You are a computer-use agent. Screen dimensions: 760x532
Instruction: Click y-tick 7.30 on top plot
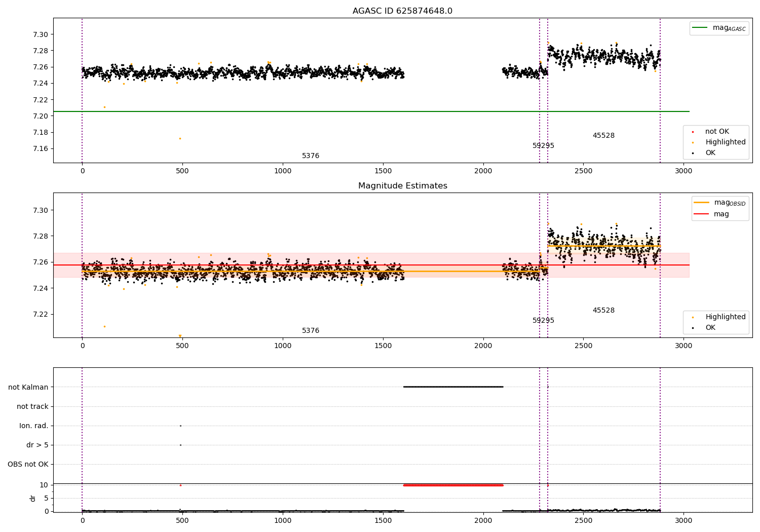(x=41, y=35)
